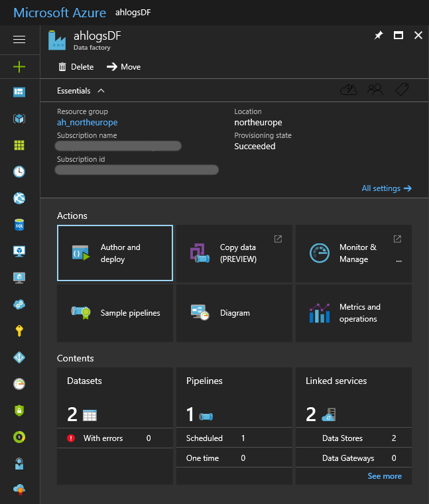429x504 pixels.
Task: Click the redacted Subscription name value
Action: pyautogui.click(x=118, y=146)
